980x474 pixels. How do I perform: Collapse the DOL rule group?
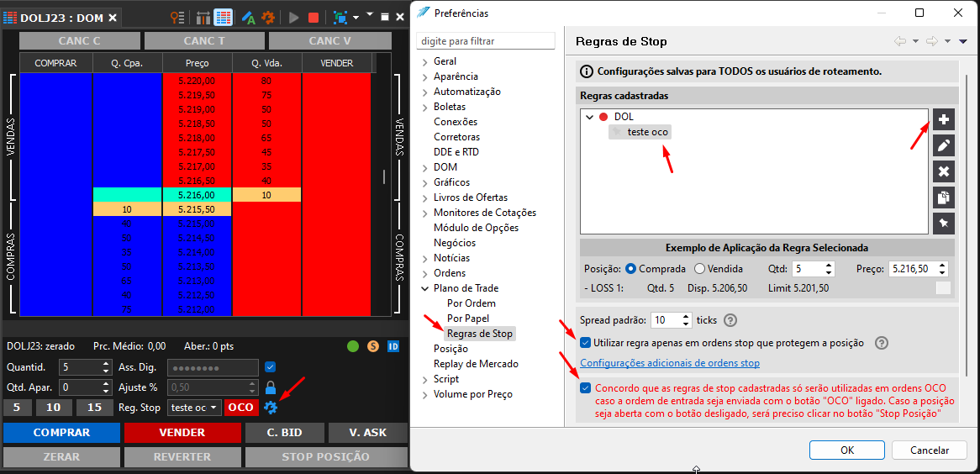point(588,117)
